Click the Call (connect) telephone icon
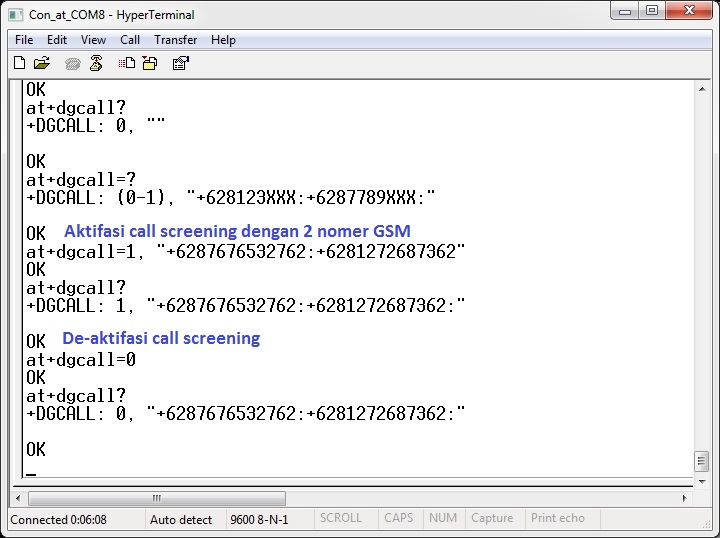Screen dimensions: 720x538 tap(73, 63)
